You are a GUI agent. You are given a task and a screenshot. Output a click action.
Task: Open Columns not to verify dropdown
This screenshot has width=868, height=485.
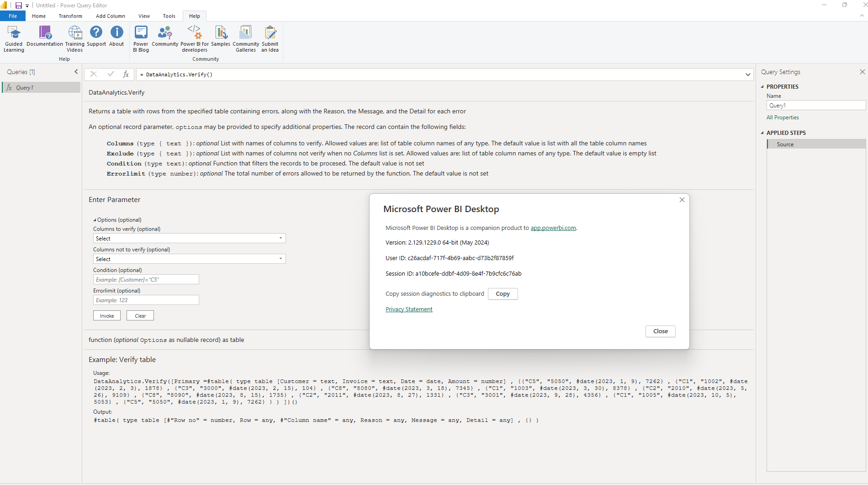tap(190, 259)
